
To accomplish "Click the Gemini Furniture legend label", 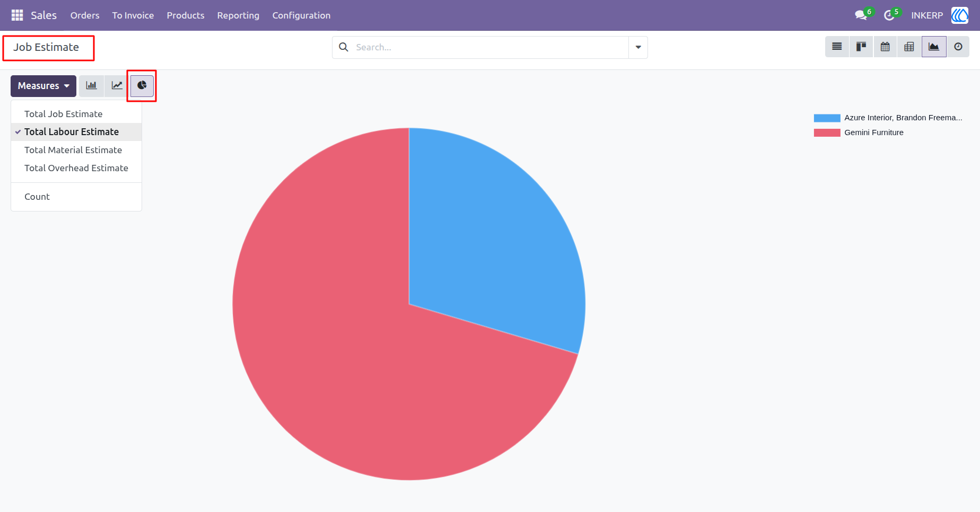I will click(x=874, y=133).
